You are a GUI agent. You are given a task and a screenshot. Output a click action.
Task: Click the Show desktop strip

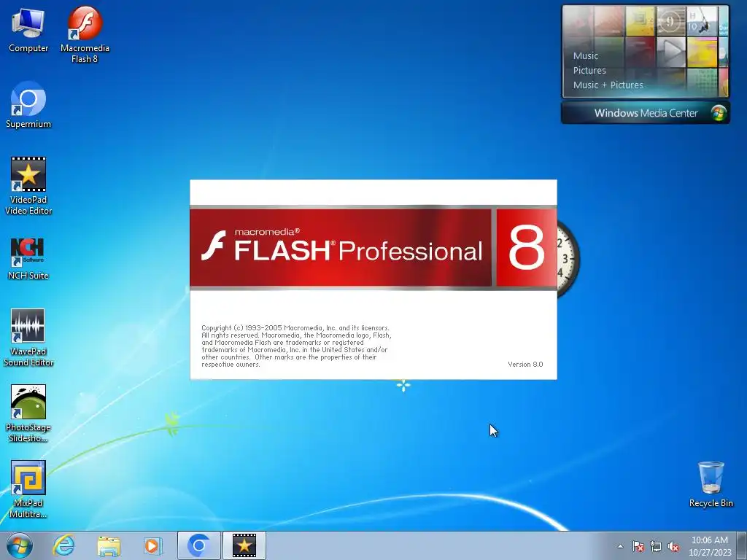[x=742, y=545]
